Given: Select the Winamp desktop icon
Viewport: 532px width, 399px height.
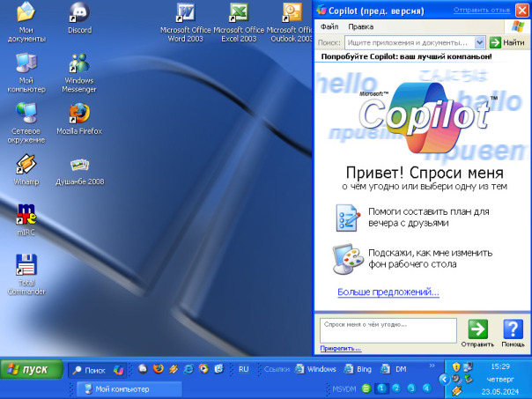Looking at the screenshot, I should [x=26, y=170].
